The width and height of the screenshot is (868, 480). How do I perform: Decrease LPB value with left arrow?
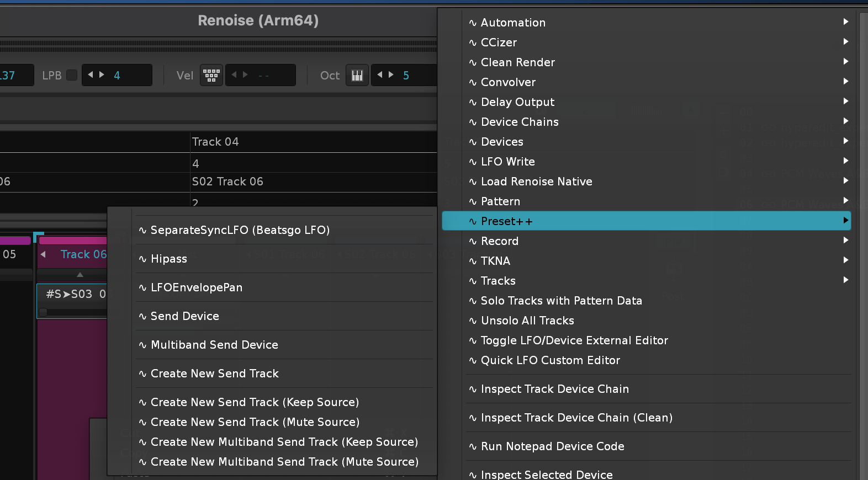(x=91, y=74)
